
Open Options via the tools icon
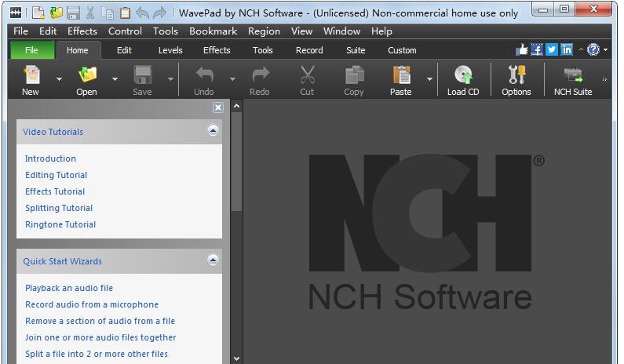tap(517, 75)
